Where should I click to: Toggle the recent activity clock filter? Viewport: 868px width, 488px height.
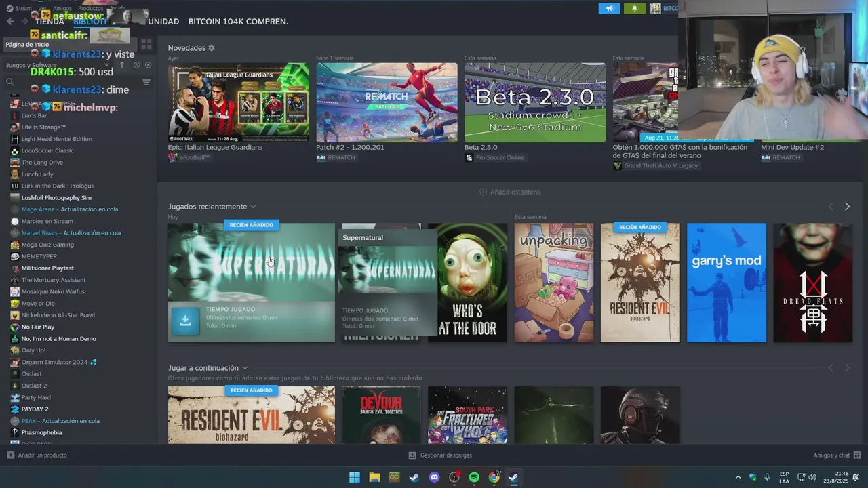coord(136,65)
